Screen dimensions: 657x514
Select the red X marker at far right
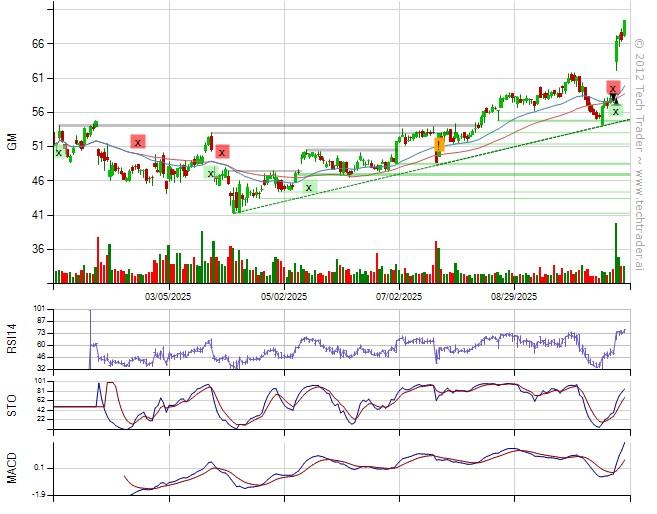click(x=613, y=89)
